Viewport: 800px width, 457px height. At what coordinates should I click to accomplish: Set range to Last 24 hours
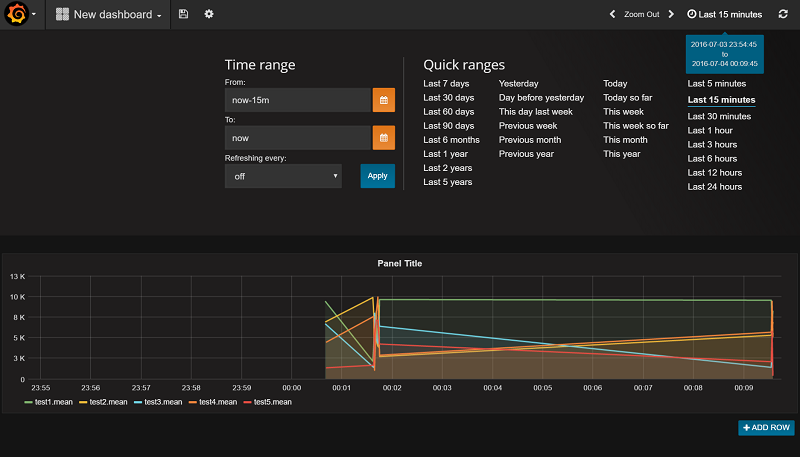click(714, 187)
